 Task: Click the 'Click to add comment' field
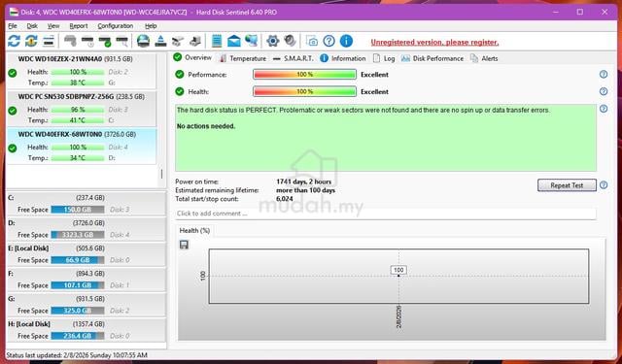pos(385,214)
